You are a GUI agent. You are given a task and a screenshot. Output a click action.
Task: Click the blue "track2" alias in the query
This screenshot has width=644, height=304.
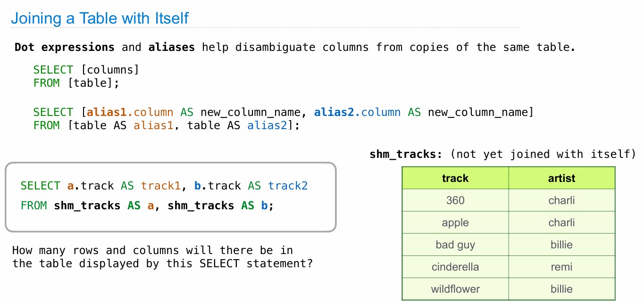point(288,186)
